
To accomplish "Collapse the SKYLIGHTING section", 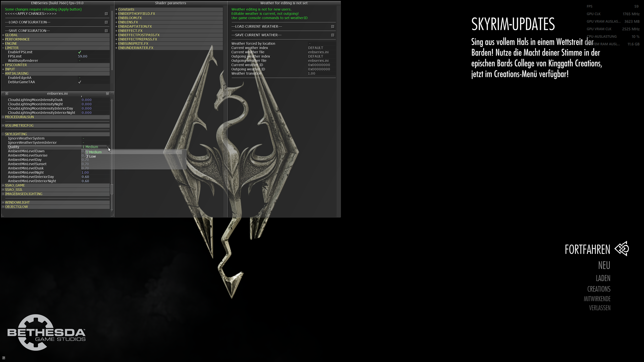I will (x=3, y=134).
